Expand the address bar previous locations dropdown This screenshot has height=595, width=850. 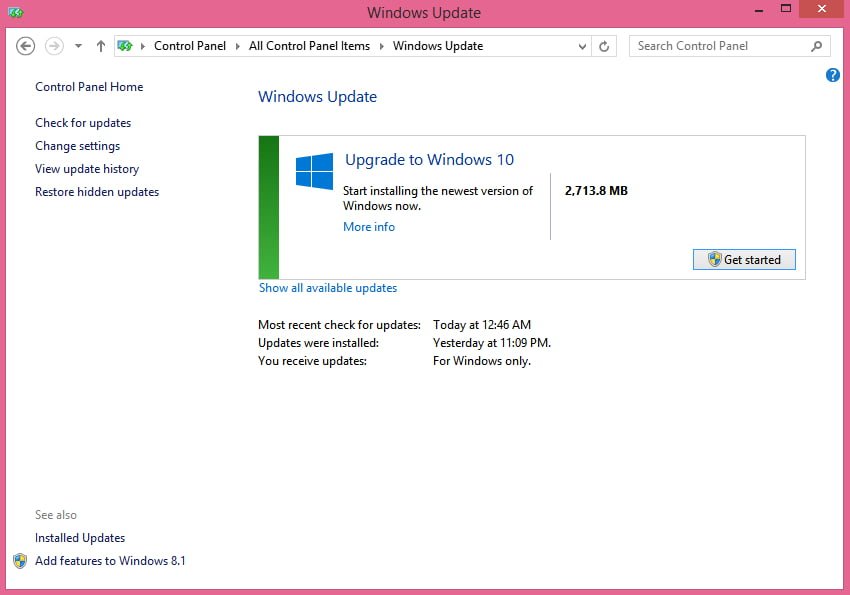[583, 46]
